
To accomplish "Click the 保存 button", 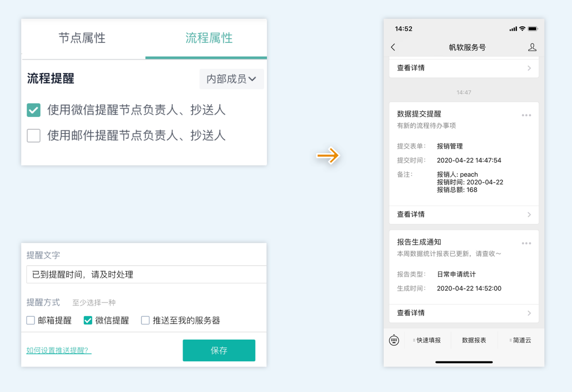I will click(219, 350).
